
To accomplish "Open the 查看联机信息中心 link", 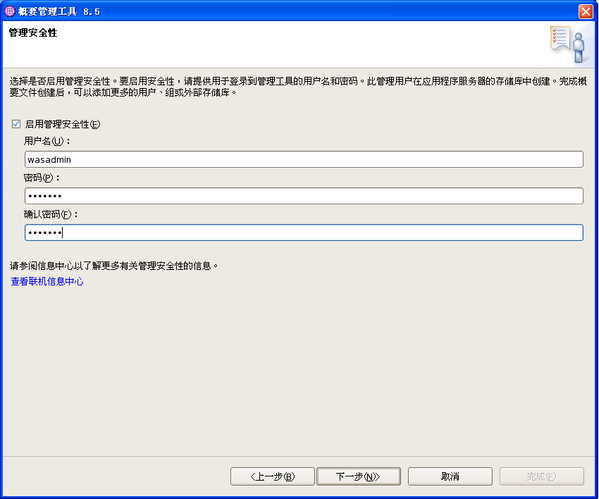I will point(47,282).
